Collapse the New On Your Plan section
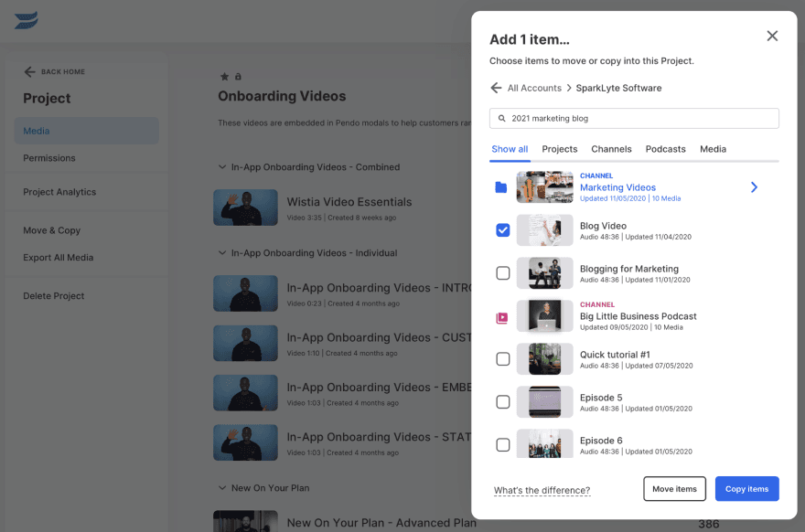Screen dimensions: 805x532 (x=221, y=488)
